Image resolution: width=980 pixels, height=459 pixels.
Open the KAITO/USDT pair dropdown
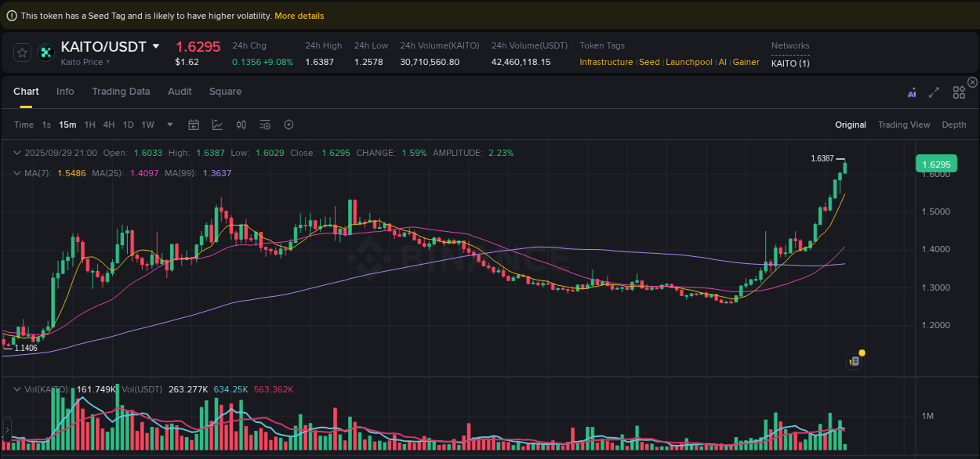pyautogui.click(x=156, y=46)
